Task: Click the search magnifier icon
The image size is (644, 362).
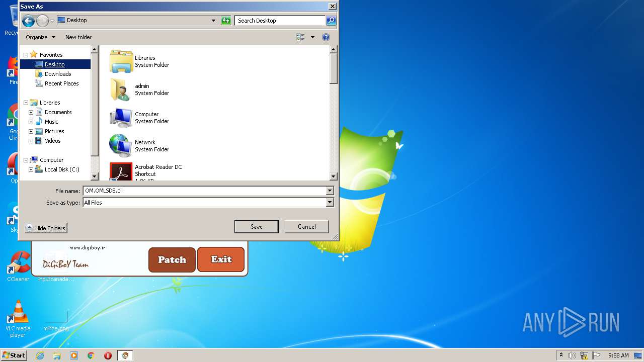Action: click(x=331, y=21)
